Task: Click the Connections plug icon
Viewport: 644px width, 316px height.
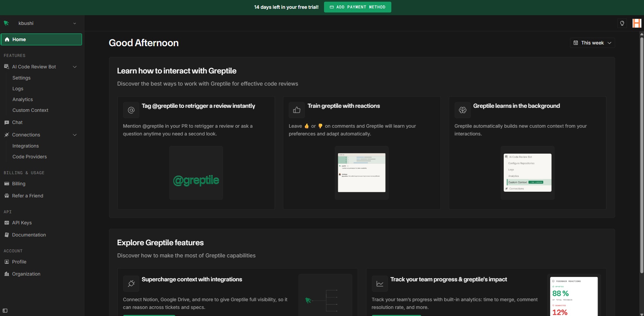Action: (6, 135)
